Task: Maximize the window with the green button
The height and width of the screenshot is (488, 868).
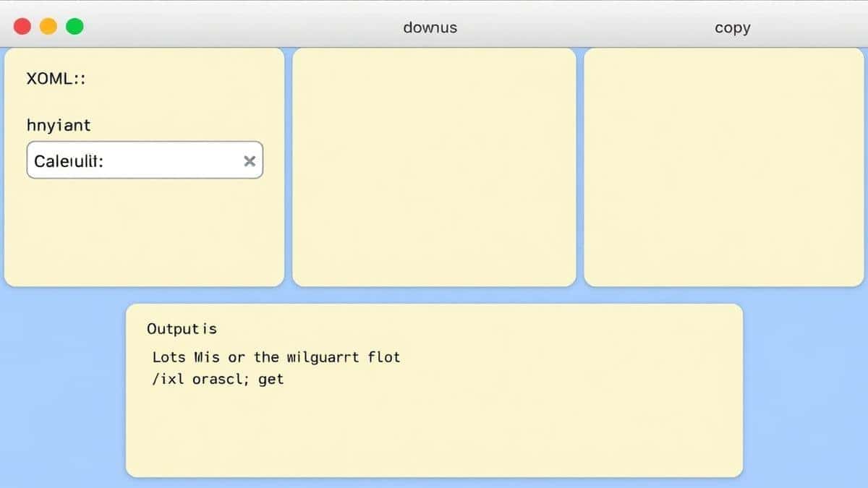Action: pos(75,27)
